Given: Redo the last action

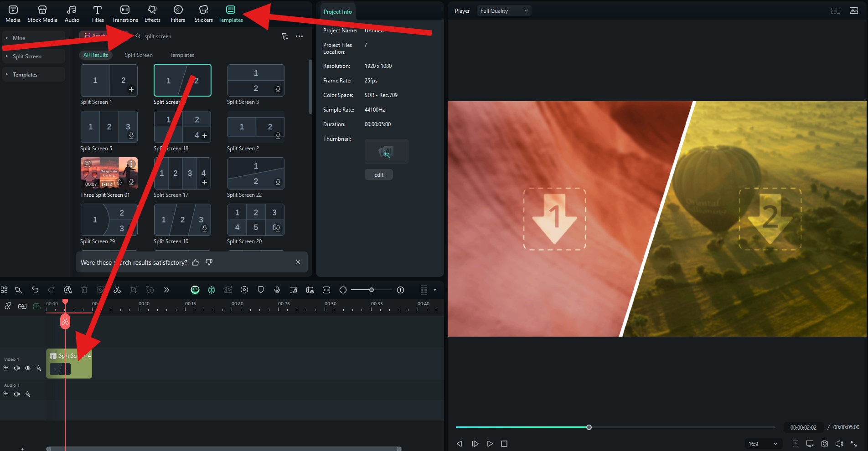Looking at the screenshot, I should 52,290.
